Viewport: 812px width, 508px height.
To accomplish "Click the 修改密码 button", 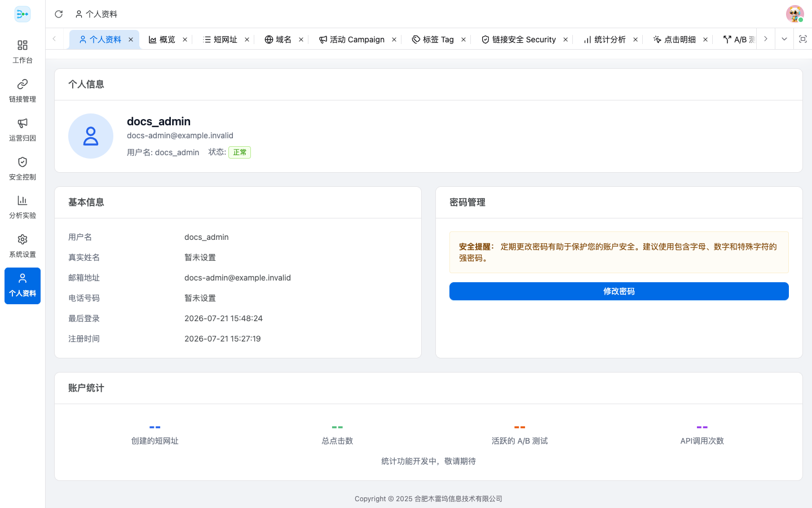I will click(619, 291).
